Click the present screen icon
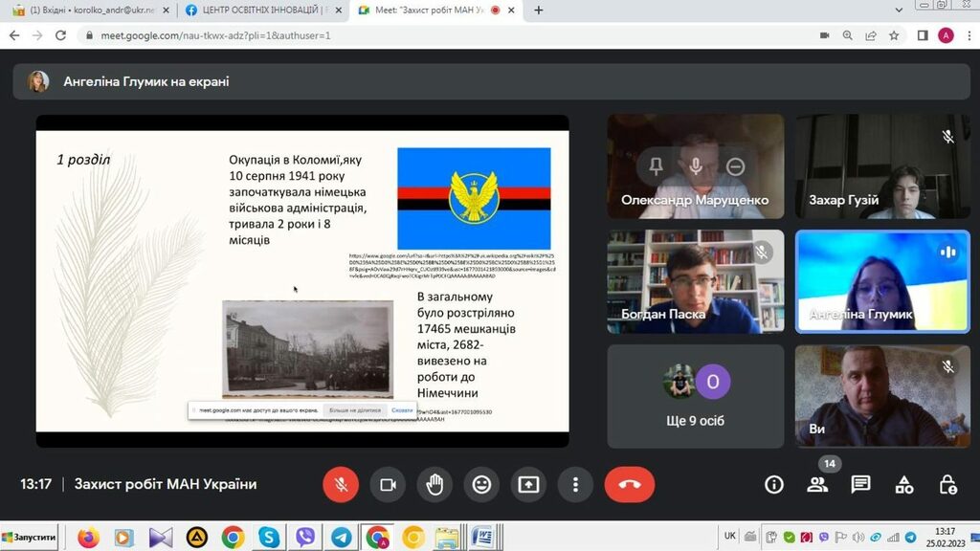 [x=528, y=485]
